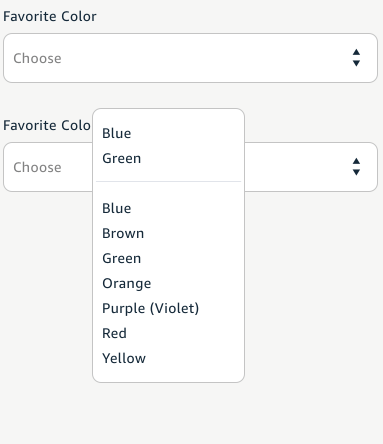This screenshot has height=444, width=383.
Task: Click the up triangle in second select
Action: pos(356,161)
